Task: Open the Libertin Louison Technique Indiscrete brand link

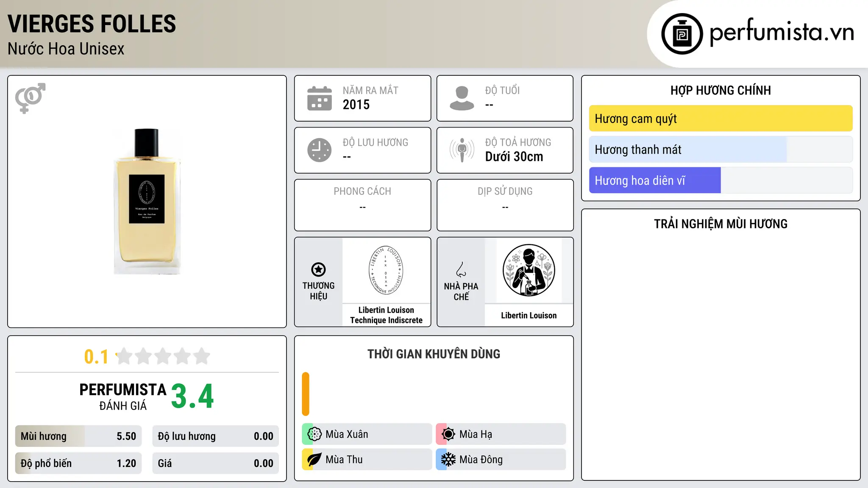Action: [386, 315]
